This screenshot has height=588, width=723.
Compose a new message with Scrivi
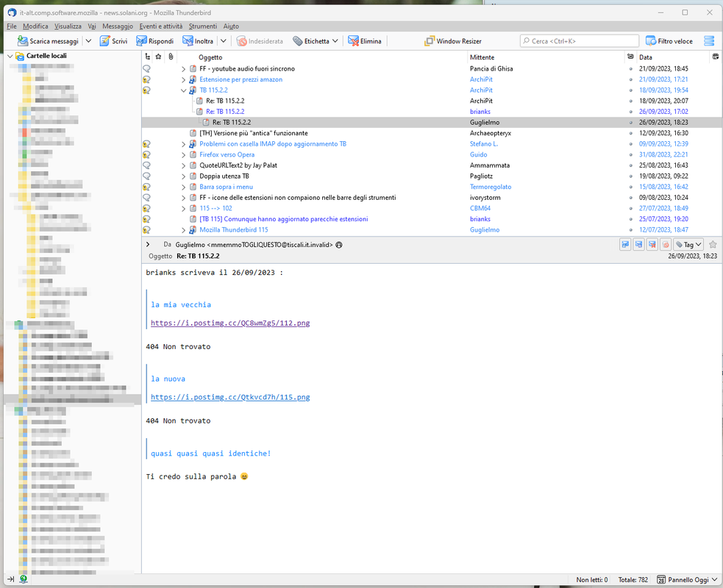coord(113,41)
